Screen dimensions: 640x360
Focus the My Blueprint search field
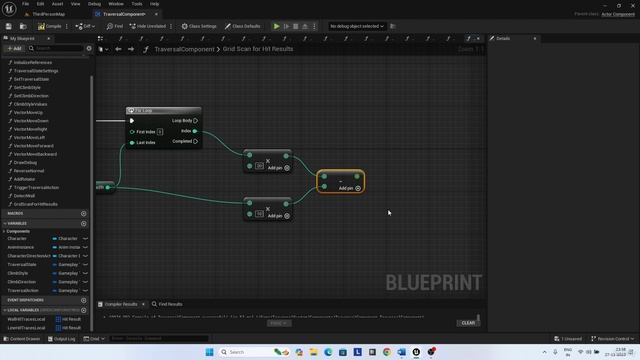click(56, 48)
